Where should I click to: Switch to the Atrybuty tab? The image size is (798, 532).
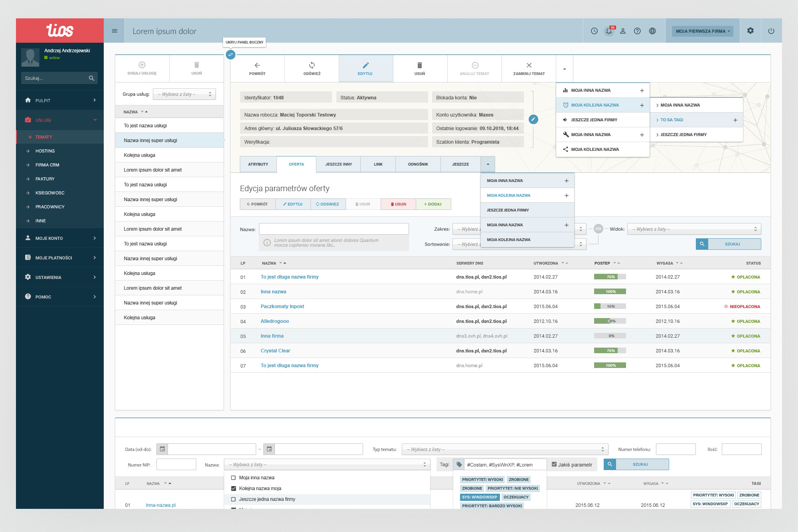[x=258, y=164]
